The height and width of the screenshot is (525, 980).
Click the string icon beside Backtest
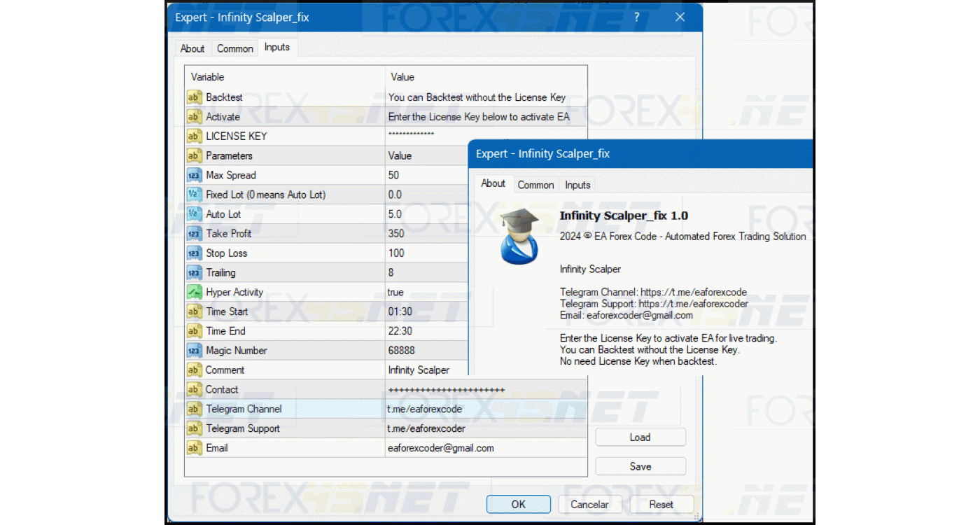point(194,97)
